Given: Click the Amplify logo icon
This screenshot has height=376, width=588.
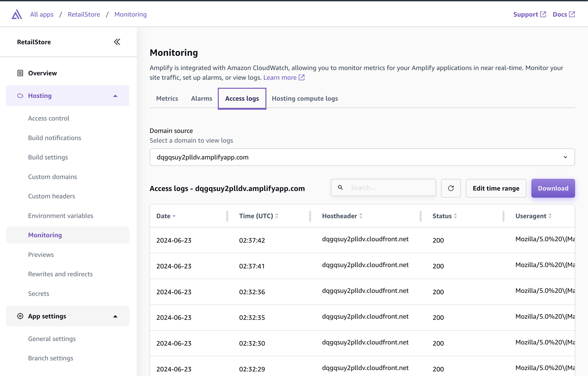Looking at the screenshot, I should click(17, 15).
